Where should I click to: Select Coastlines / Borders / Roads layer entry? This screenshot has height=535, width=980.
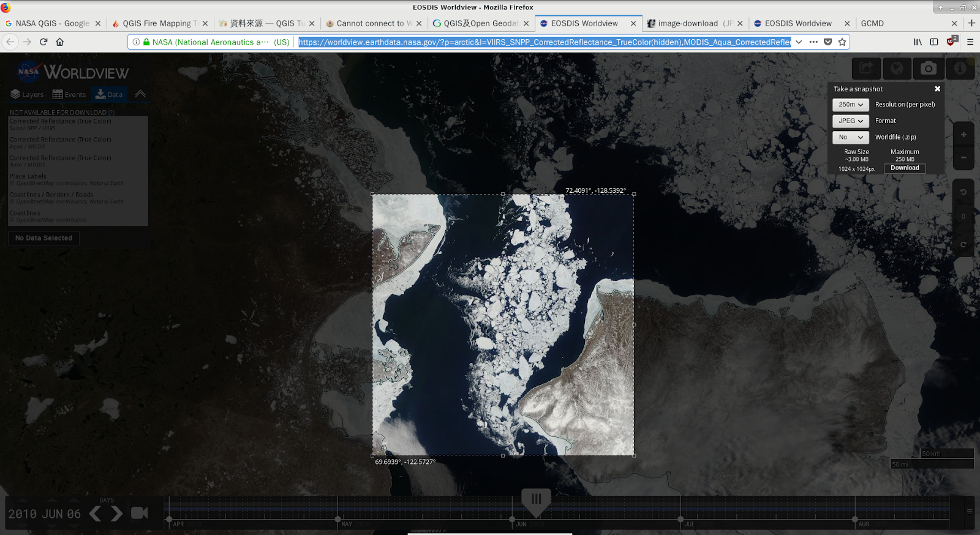[x=78, y=198]
